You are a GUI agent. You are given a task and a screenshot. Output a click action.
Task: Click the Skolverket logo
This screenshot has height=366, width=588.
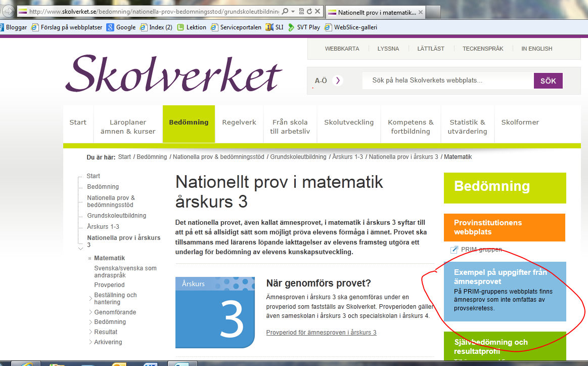[x=173, y=73]
